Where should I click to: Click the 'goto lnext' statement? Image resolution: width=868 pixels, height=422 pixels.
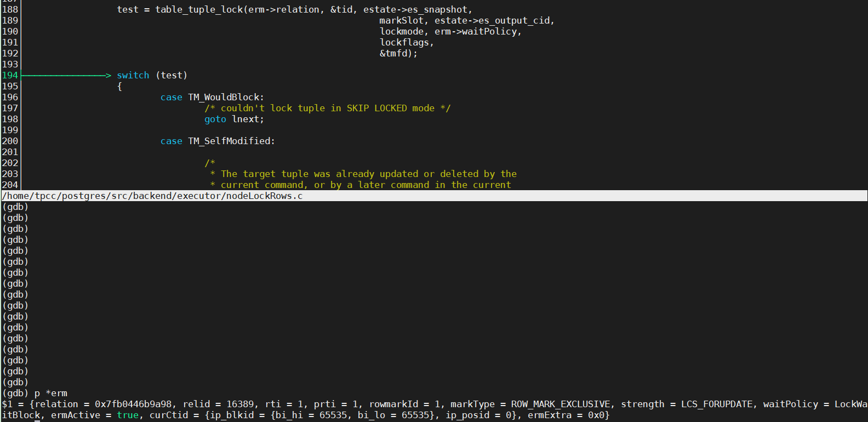click(234, 119)
